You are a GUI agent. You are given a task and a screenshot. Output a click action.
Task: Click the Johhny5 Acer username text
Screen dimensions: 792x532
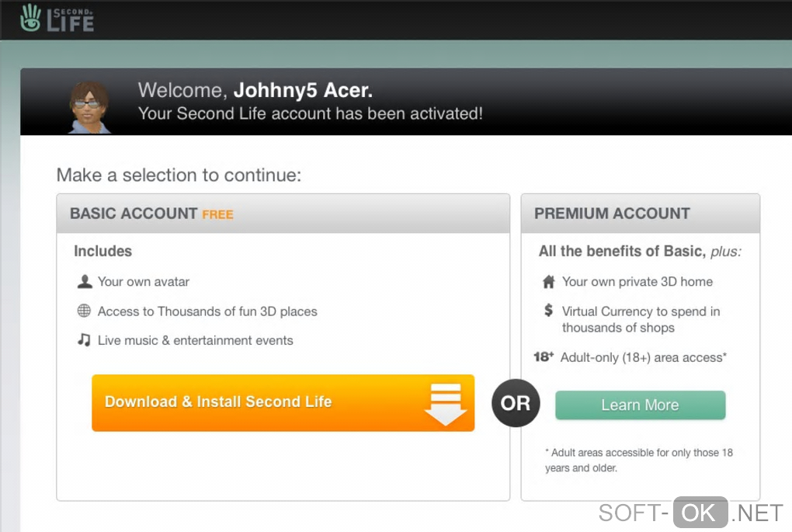(x=303, y=91)
